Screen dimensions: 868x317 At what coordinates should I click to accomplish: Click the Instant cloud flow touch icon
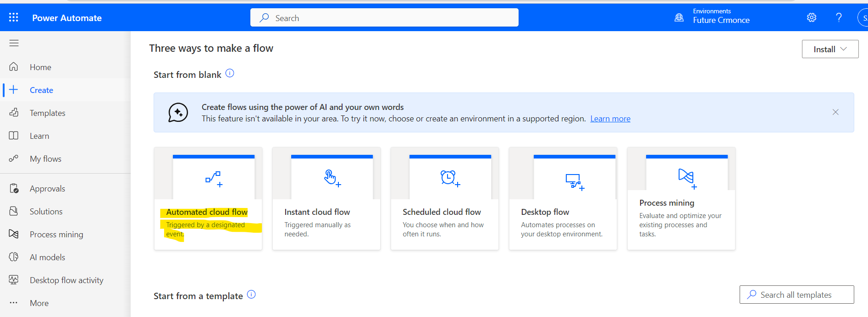coord(332,178)
